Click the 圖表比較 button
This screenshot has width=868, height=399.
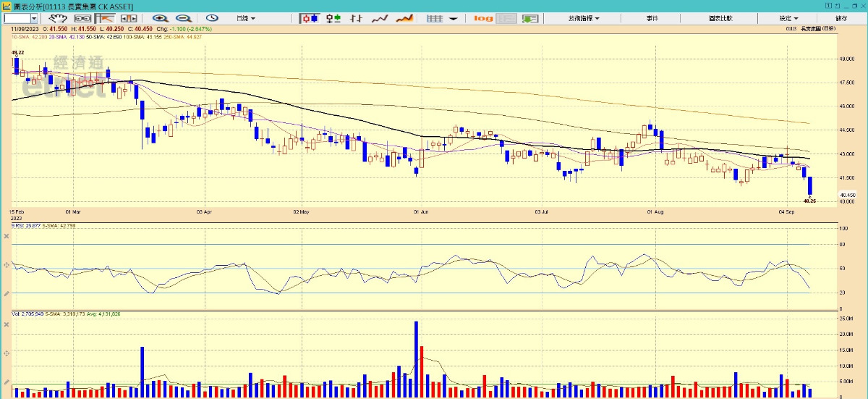[720, 18]
